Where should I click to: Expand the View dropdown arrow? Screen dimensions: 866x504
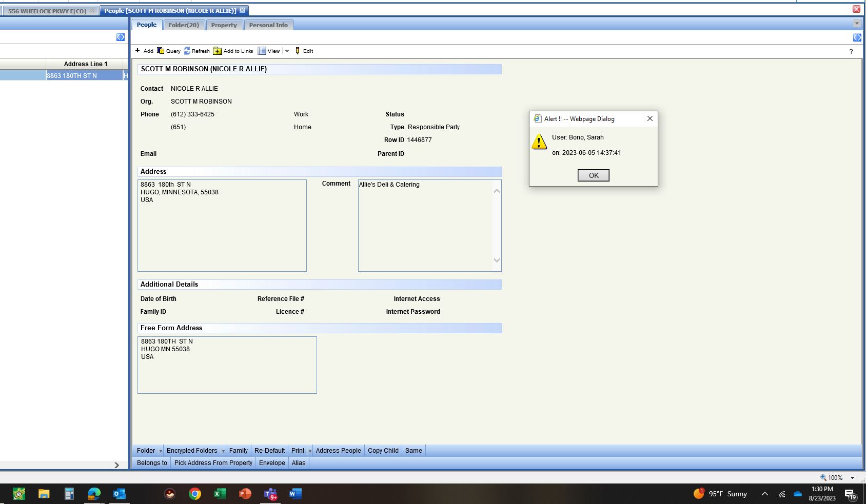tap(287, 51)
